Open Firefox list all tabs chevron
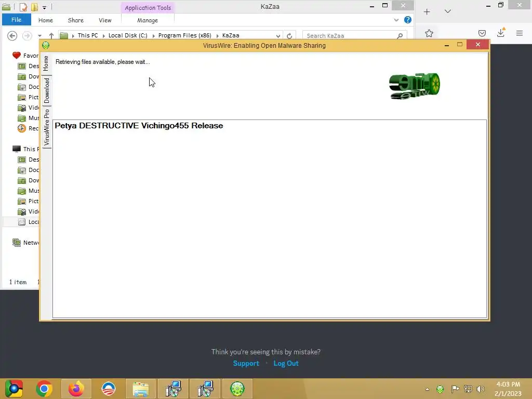The width and height of the screenshot is (532, 399). pos(448,11)
